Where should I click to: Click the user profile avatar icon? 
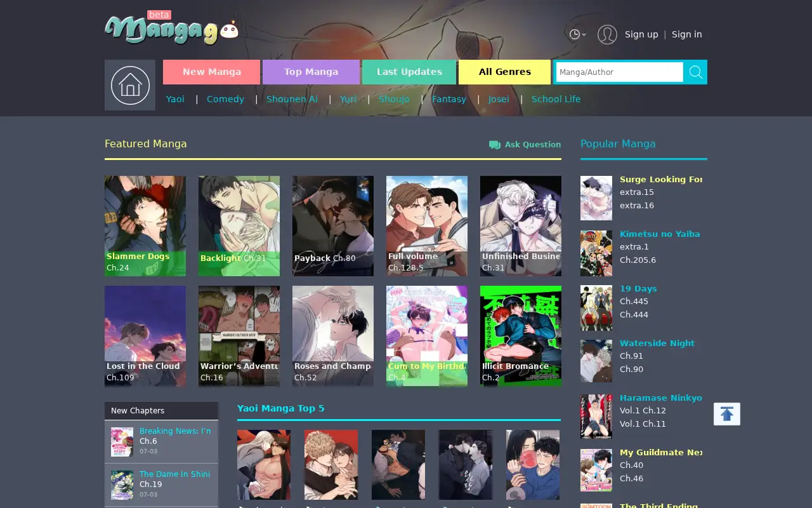pos(607,34)
